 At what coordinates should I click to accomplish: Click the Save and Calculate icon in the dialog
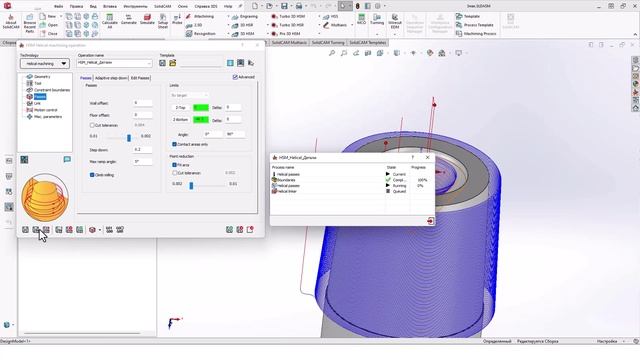coord(36,230)
